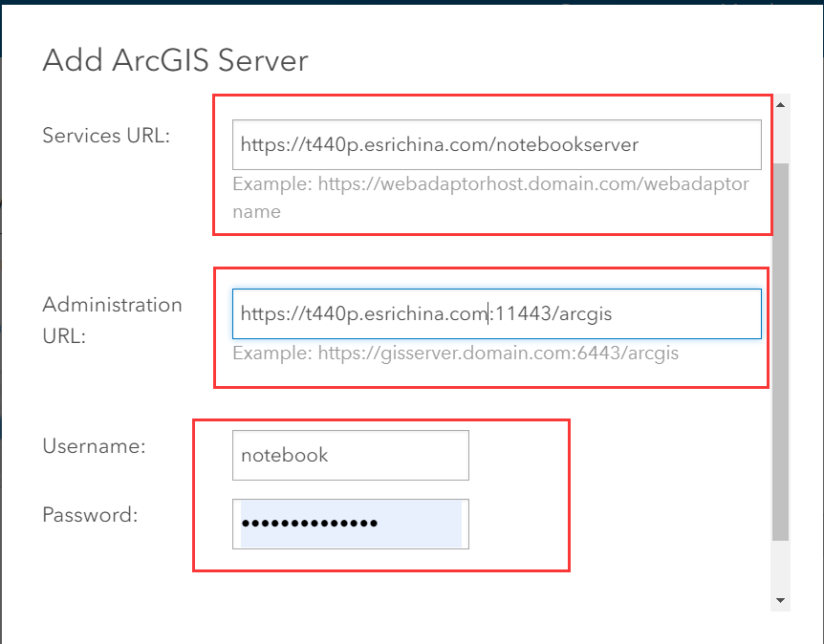The width and height of the screenshot is (824, 644).
Task: Click the 'Add ArcGIS Server' dialog title
Action: coord(175,60)
